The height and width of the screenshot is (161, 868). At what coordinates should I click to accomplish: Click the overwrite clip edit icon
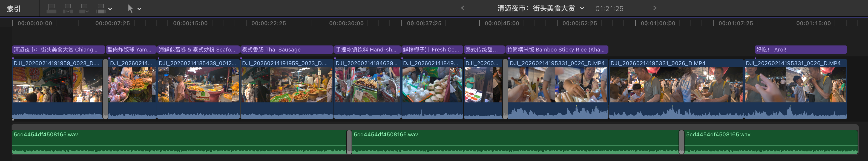tap(100, 8)
